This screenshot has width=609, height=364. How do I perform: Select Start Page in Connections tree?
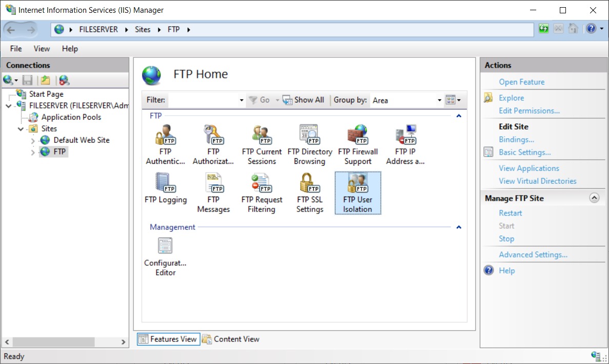(46, 94)
